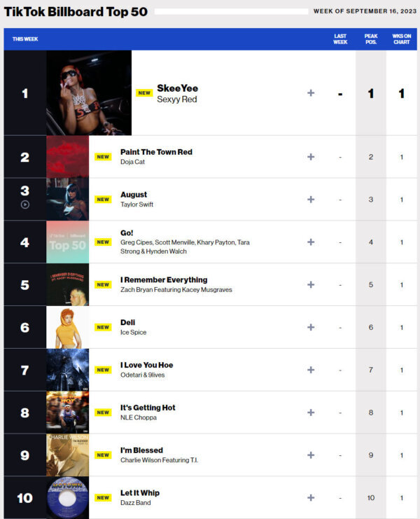Click the Taylor Swift artist name
420x519 pixels.
[x=136, y=205]
